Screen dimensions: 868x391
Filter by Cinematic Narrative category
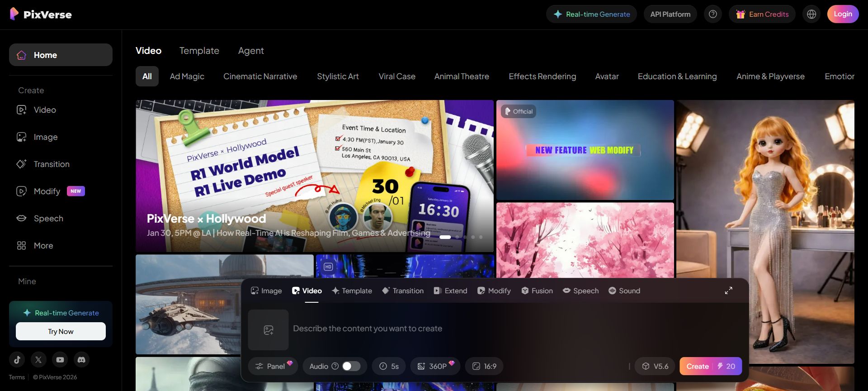[x=260, y=76]
